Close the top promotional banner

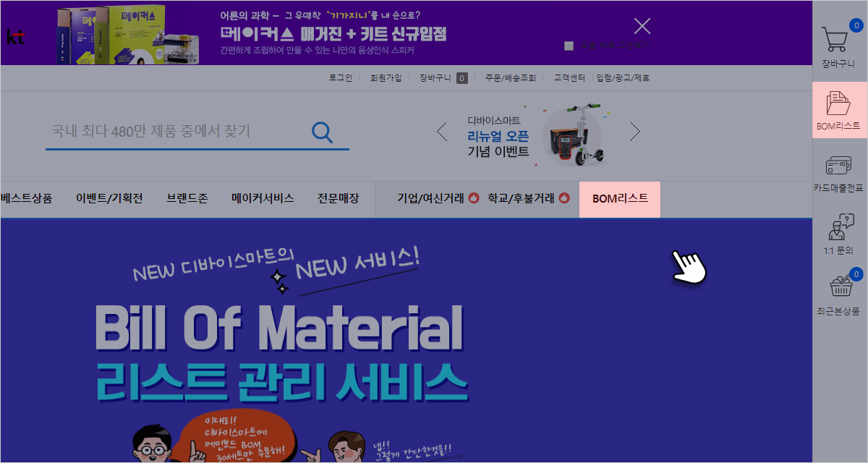[x=642, y=27]
